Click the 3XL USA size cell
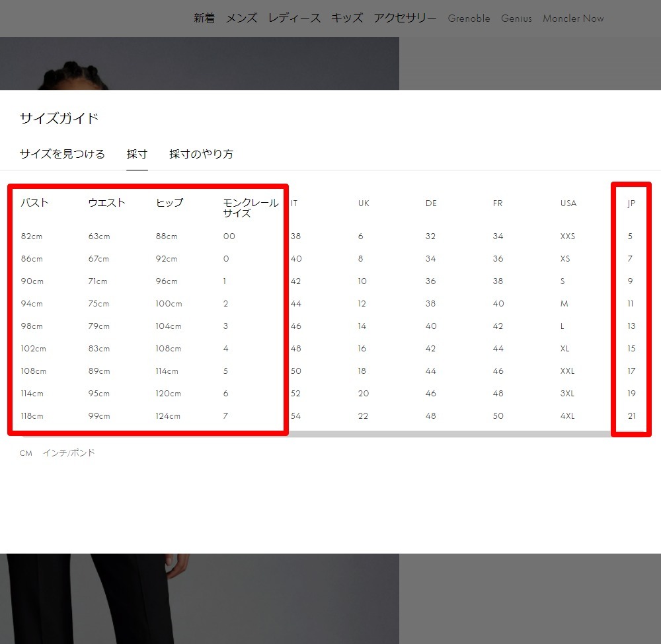This screenshot has height=644, width=661. (567, 394)
